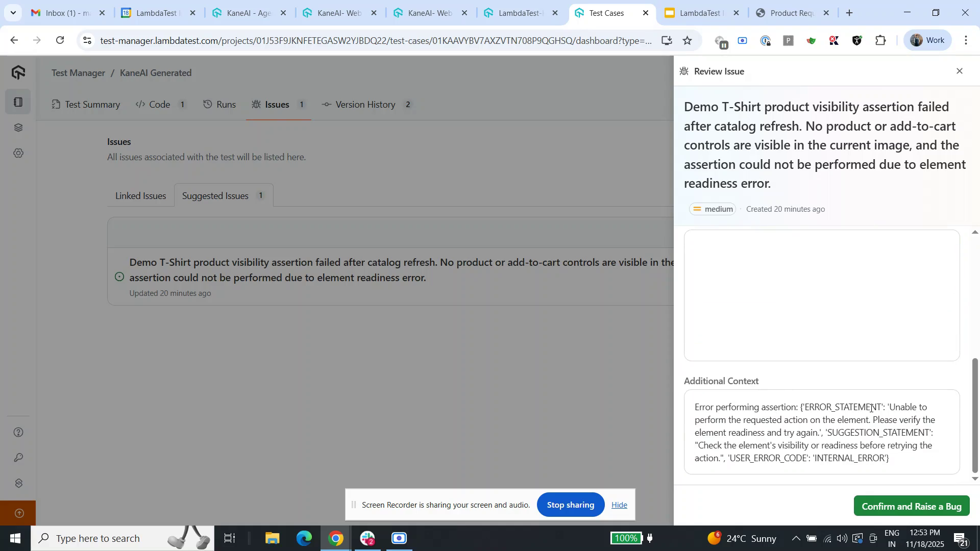This screenshot has height=551, width=980.
Task: Select the notebook/test cases sidebar icon
Action: click(x=18, y=101)
